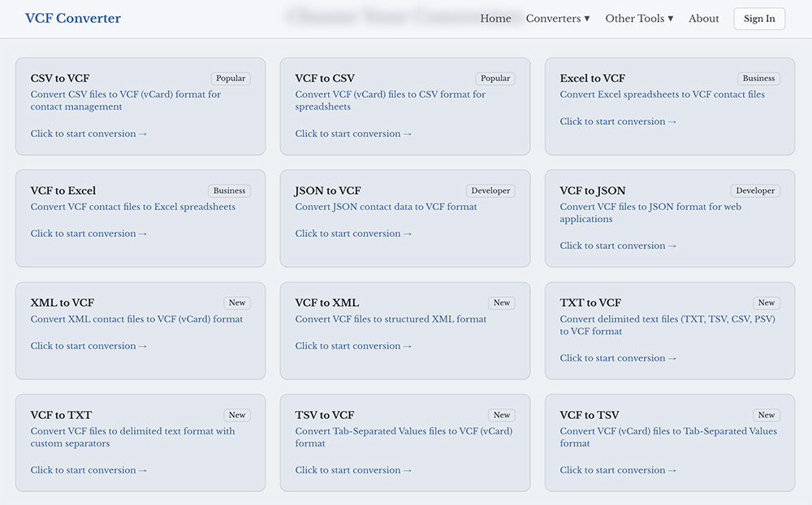Open the VCF to Excel card title
812x505 pixels.
pos(63,191)
